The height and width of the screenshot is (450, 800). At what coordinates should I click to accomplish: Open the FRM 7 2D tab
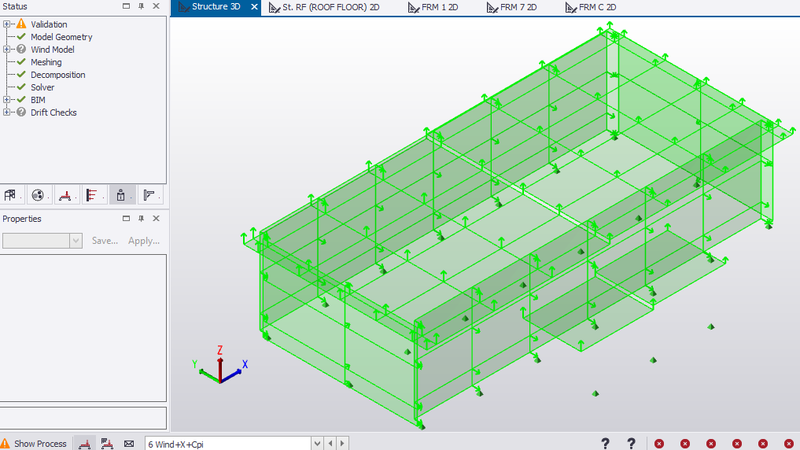coord(512,7)
